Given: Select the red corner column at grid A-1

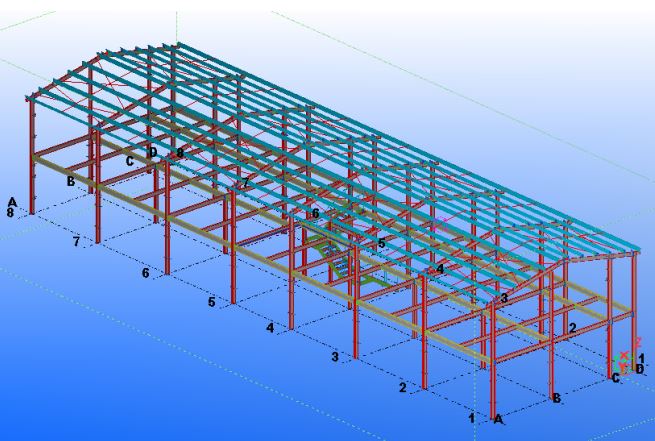Looking at the screenshot, I should 490,360.
